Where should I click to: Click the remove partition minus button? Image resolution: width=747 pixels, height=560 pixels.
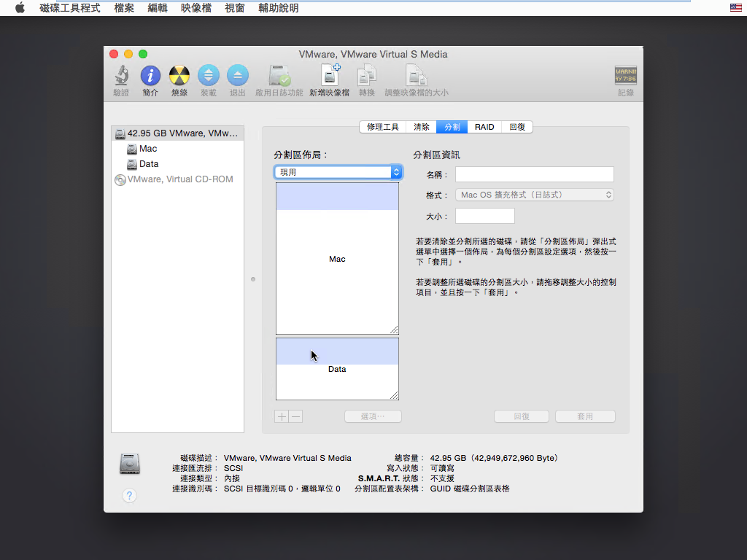point(296,416)
